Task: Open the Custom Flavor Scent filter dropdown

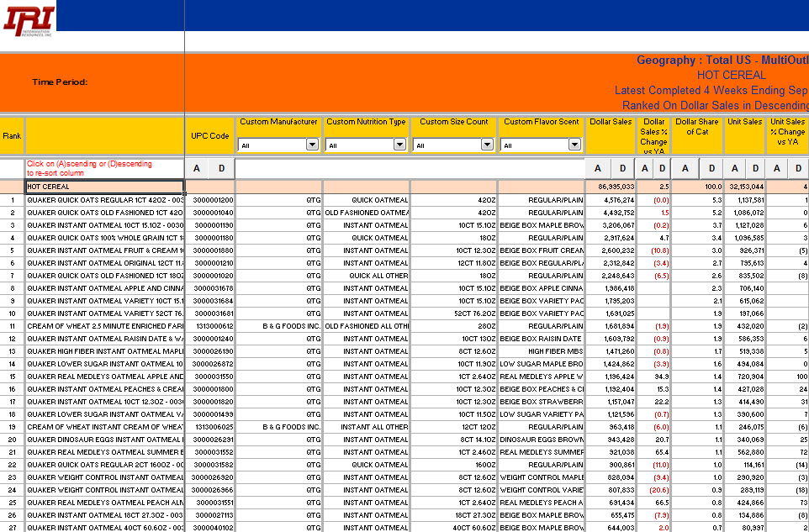Action: 574,145
